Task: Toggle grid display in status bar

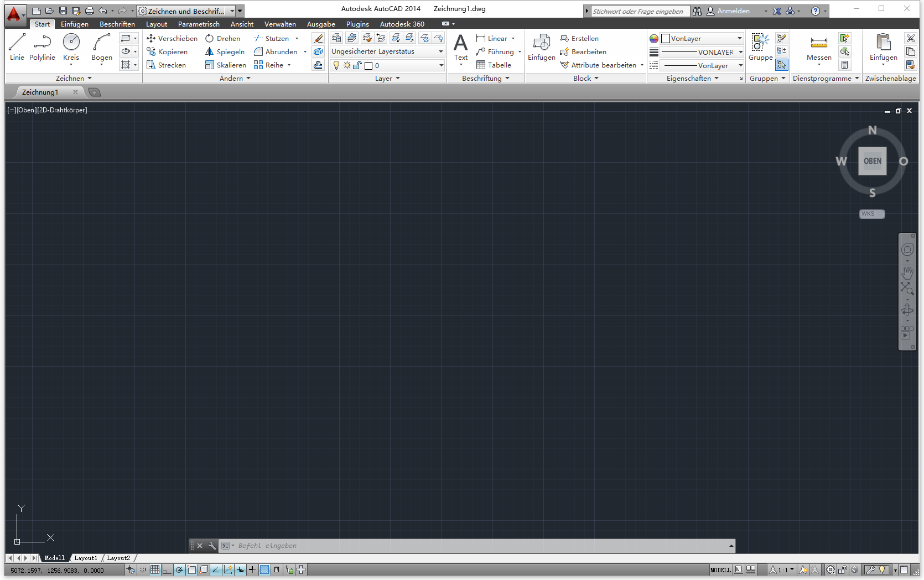Action: coord(155,569)
